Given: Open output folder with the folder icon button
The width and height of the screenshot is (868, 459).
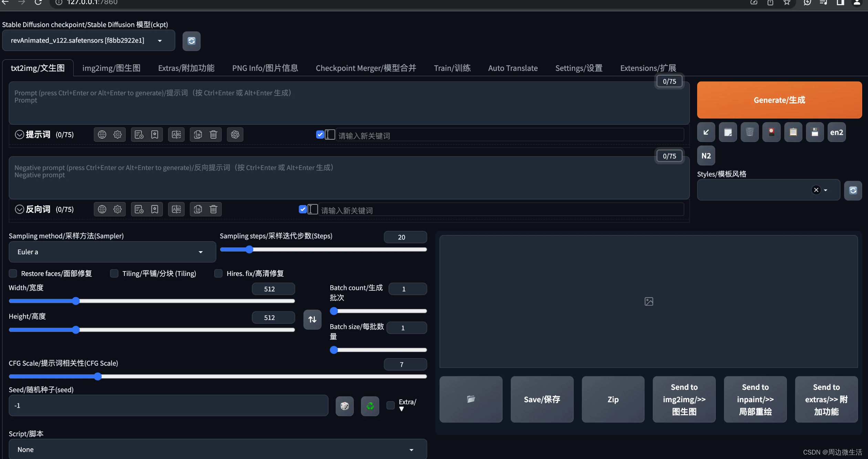Looking at the screenshot, I should pyautogui.click(x=471, y=399).
